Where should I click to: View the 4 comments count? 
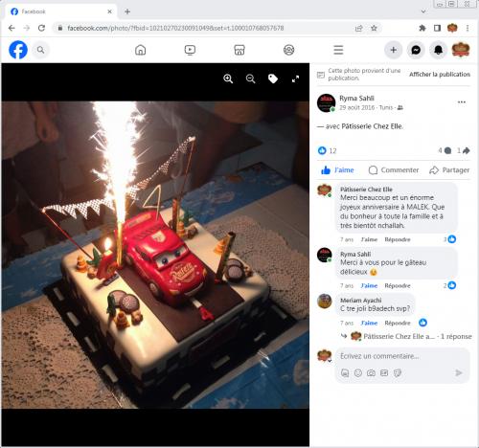point(445,150)
